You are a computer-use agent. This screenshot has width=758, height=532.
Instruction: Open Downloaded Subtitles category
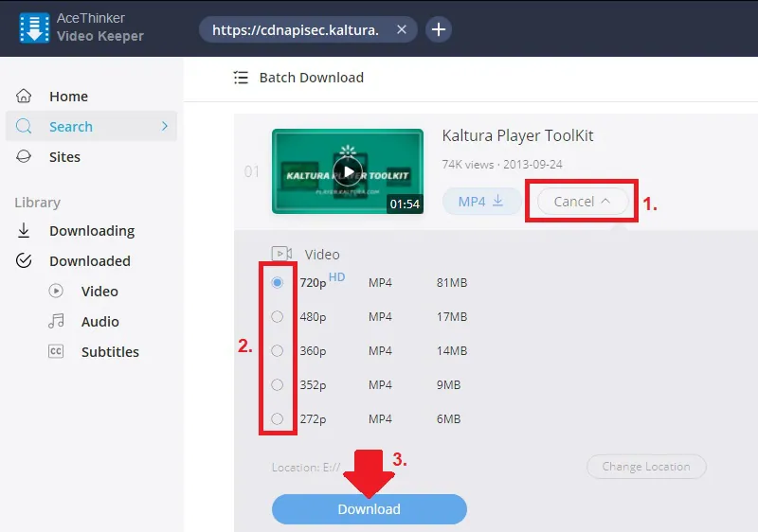click(110, 352)
